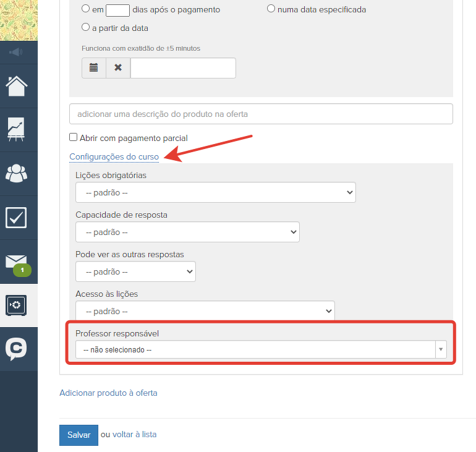Image resolution: width=476 pixels, height=452 pixels.
Task: Open the calendar date picker button
Action: click(94, 68)
